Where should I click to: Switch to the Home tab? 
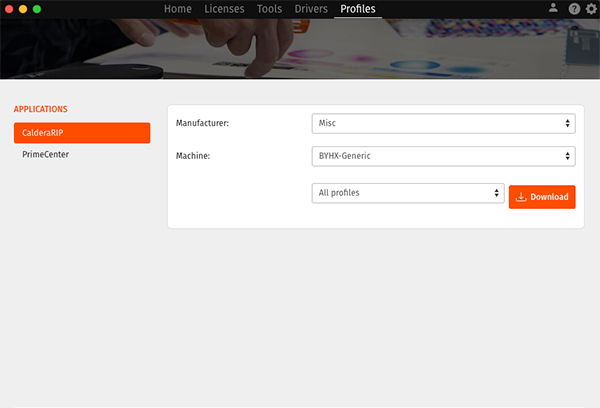tap(177, 9)
